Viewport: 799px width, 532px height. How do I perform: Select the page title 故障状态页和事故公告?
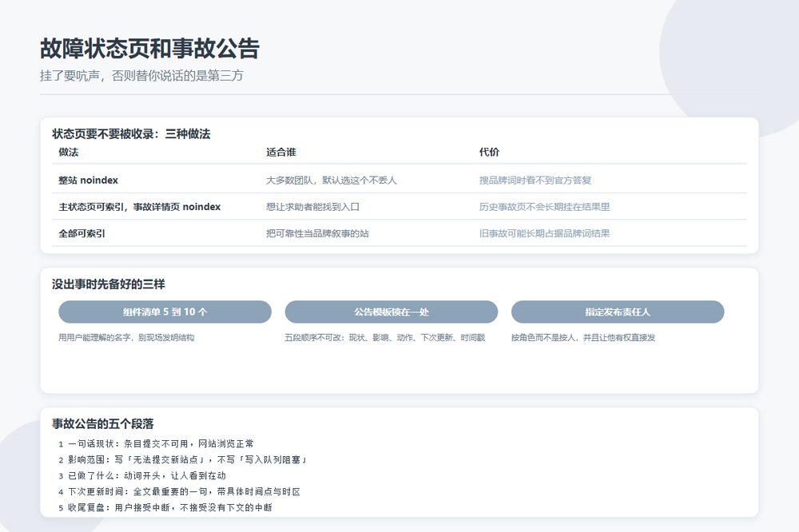(150, 49)
